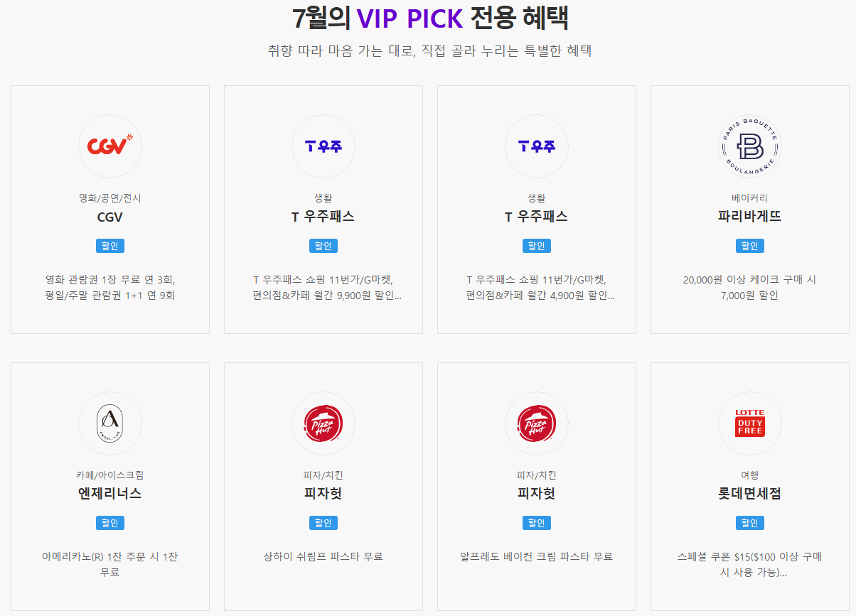Click the 할인 badge on the 파리바게뜨 card

pyautogui.click(x=750, y=245)
